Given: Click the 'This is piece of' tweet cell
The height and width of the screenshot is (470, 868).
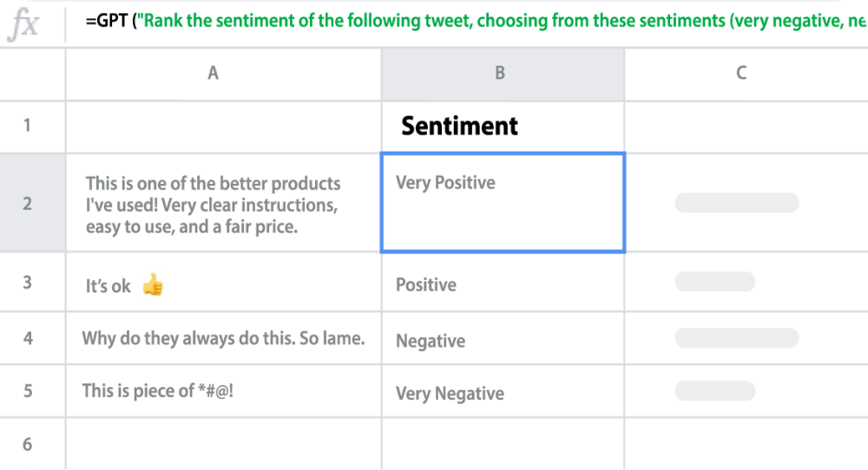Looking at the screenshot, I should pos(223,391).
